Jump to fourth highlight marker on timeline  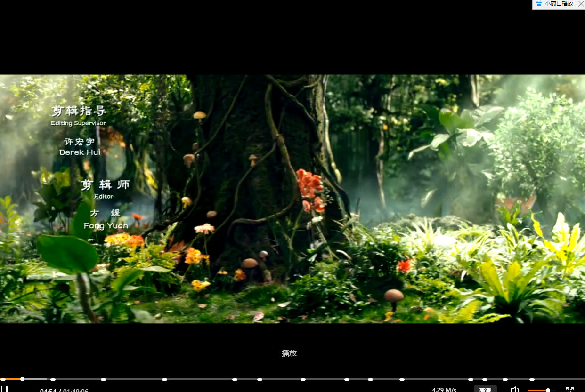235,379
